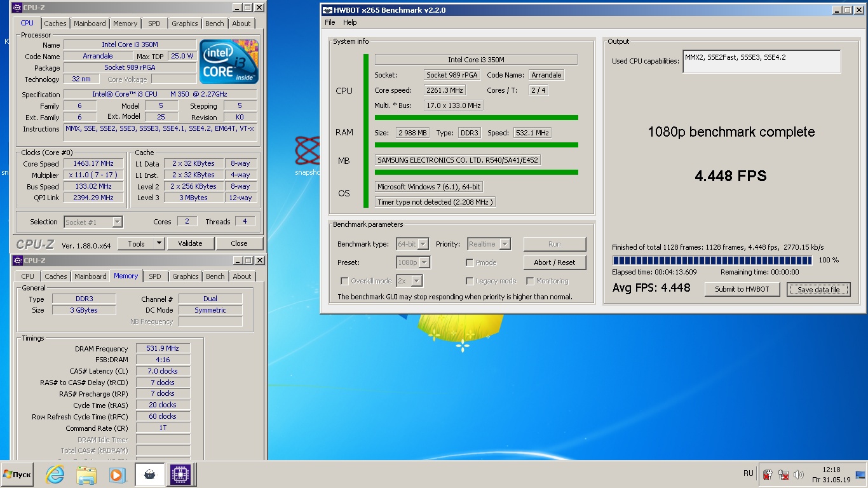Switch to Bench tab in upper CPU-Z

coord(215,24)
